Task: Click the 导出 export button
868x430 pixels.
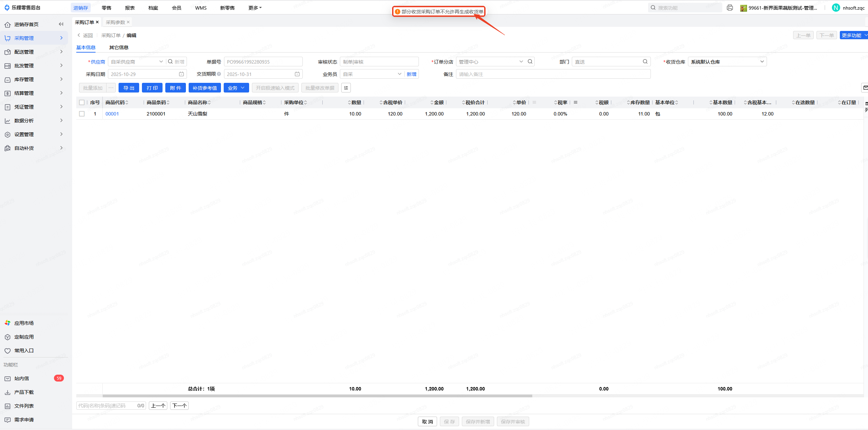Action: pyautogui.click(x=129, y=88)
